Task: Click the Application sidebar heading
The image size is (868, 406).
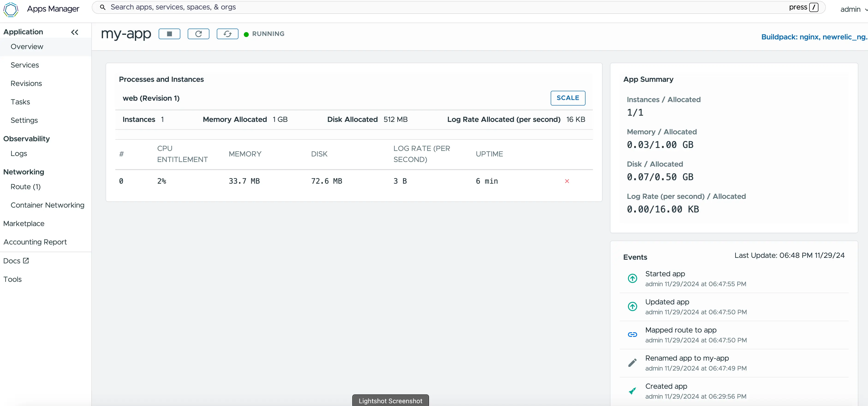Action: coord(23,32)
